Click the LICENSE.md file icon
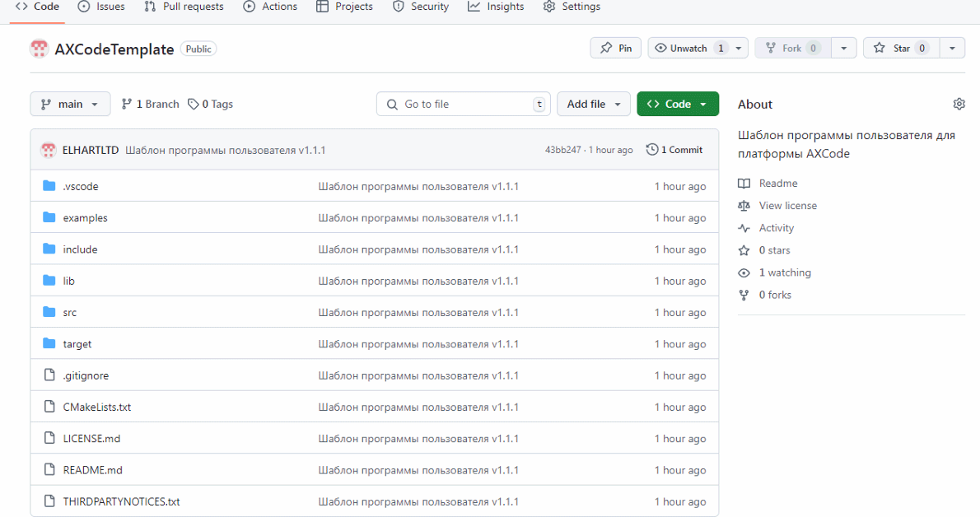Viewport: 980px width, 517px height. (49, 438)
